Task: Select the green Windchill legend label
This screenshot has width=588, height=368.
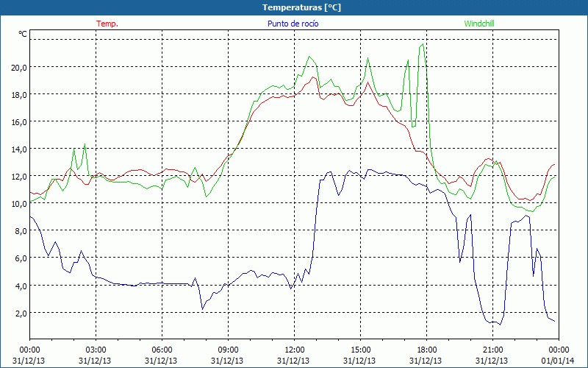Action: pos(479,24)
